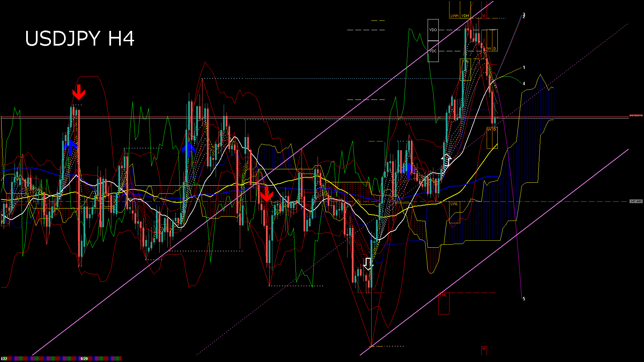Screen dimensions: 644x362
Task: Click the 147.449 price tag
Action: (636, 201)
